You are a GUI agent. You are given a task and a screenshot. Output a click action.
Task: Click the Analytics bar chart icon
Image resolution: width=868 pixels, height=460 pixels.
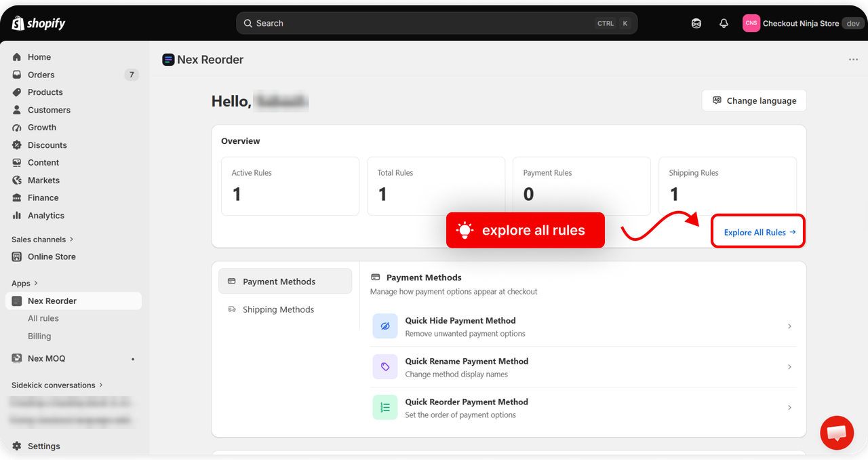(x=17, y=216)
